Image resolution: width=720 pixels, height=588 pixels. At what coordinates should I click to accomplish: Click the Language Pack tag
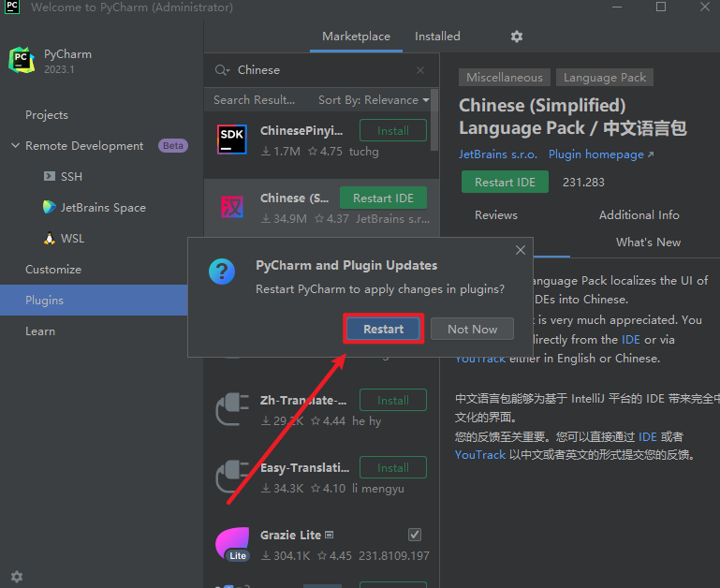[605, 78]
